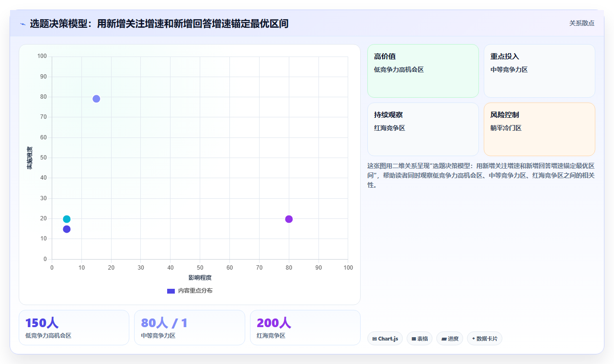Click 红海竞争区 text in 持续观察 card

click(389, 128)
